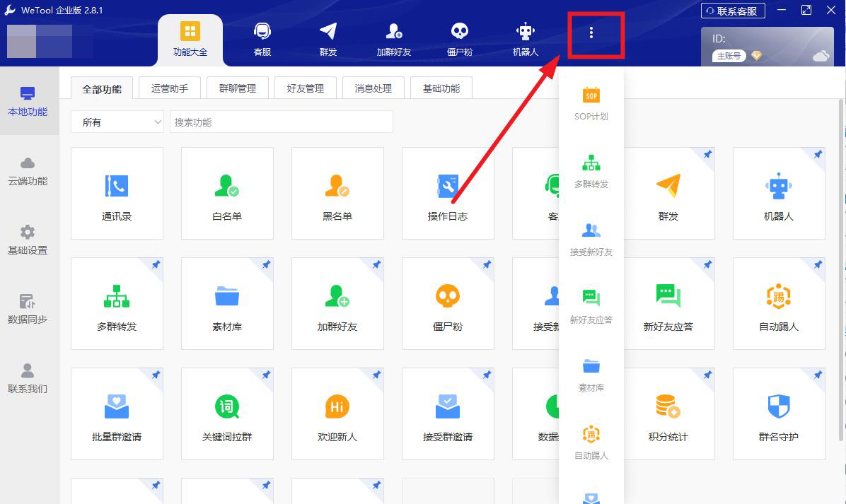Open 联系我们 in the left sidebar
This screenshot has height=504, width=846.
tap(28, 378)
